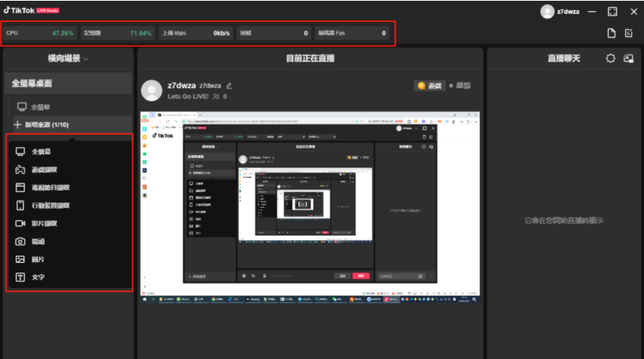Viewport: 644px width, 359px height.
Task: Choose 電視節目擷取 from the source menu
Action: 69,187
